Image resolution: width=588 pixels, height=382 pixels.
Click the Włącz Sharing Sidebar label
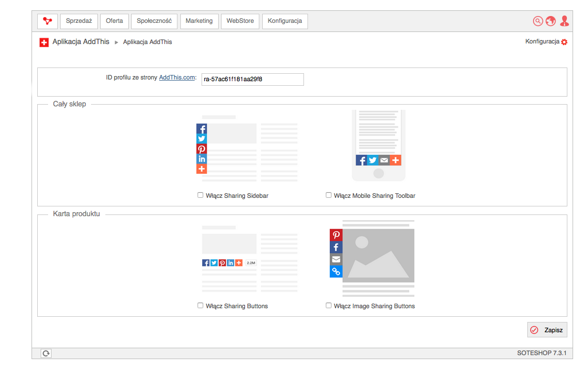237,196
